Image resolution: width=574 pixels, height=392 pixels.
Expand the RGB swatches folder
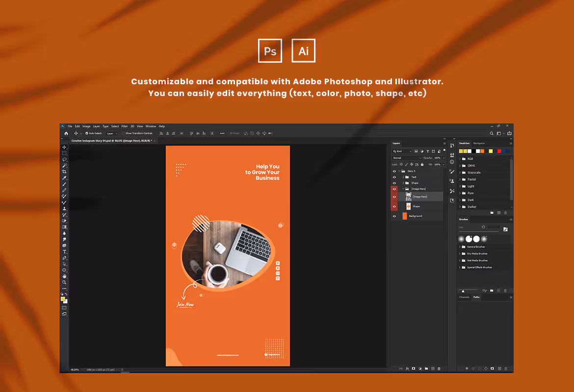pos(460,159)
